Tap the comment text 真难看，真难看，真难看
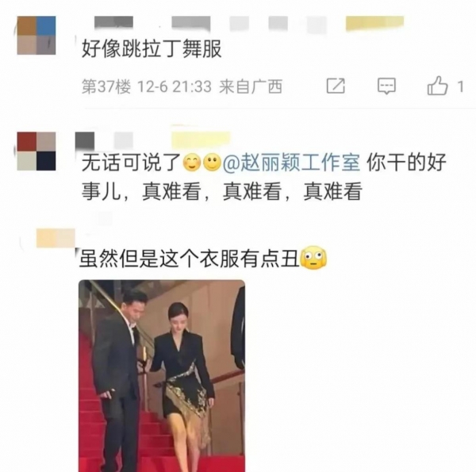 click(252, 191)
